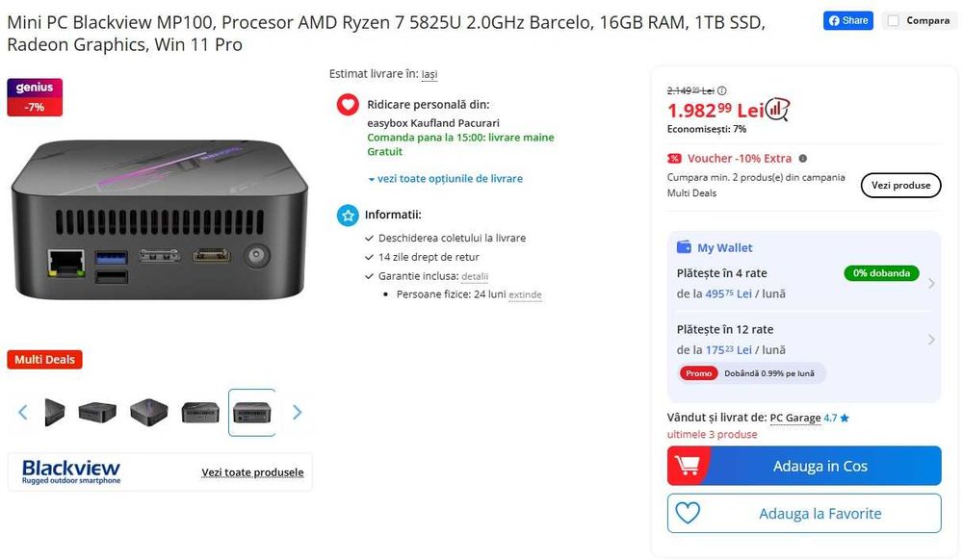
Task: Click the Multi Deals badge
Action: (x=44, y=360)
